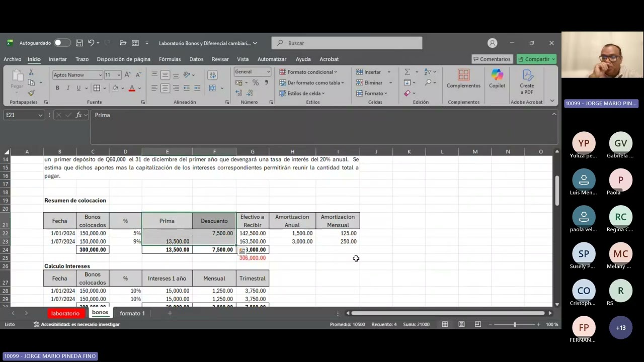Image resolution: width=644 pixels, height=362 pixels.
Task: Click the Fill color bucket icon
Action: [115, 88]
